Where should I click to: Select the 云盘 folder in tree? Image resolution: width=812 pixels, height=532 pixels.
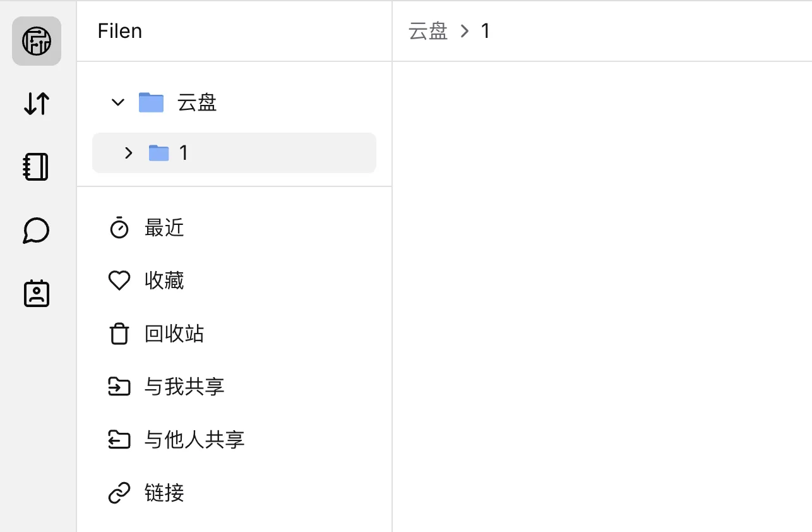[196, 102]
